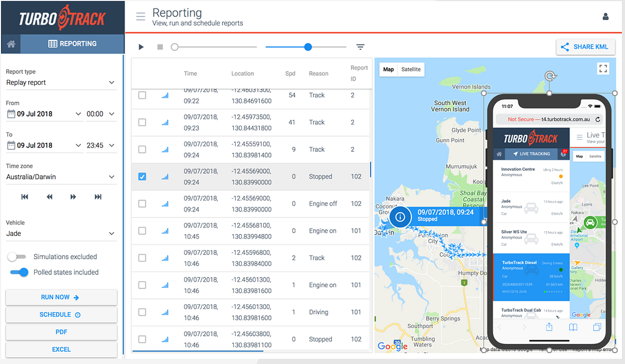Open the From time 00:00 dropdown
This screenshot has width=625, height=364.
[x=101, y=114]
